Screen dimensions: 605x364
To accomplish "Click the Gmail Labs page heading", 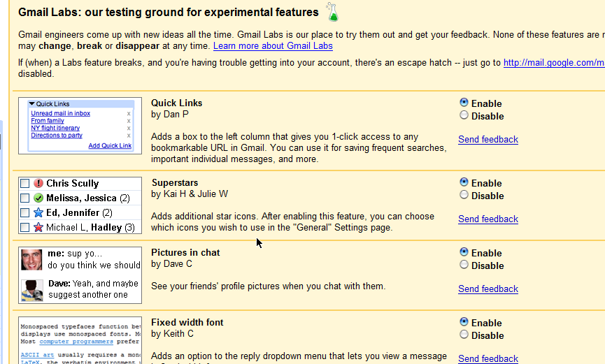I will click(x=169, y=13).
